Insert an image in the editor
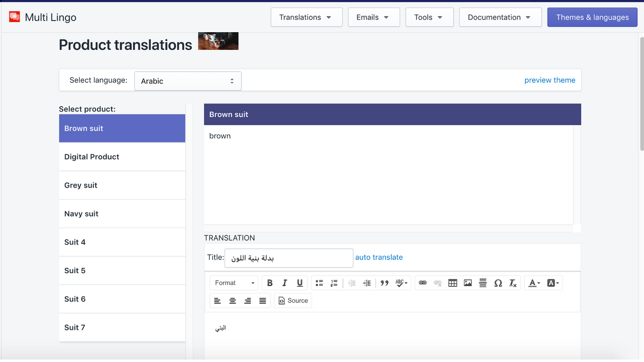 468,283
